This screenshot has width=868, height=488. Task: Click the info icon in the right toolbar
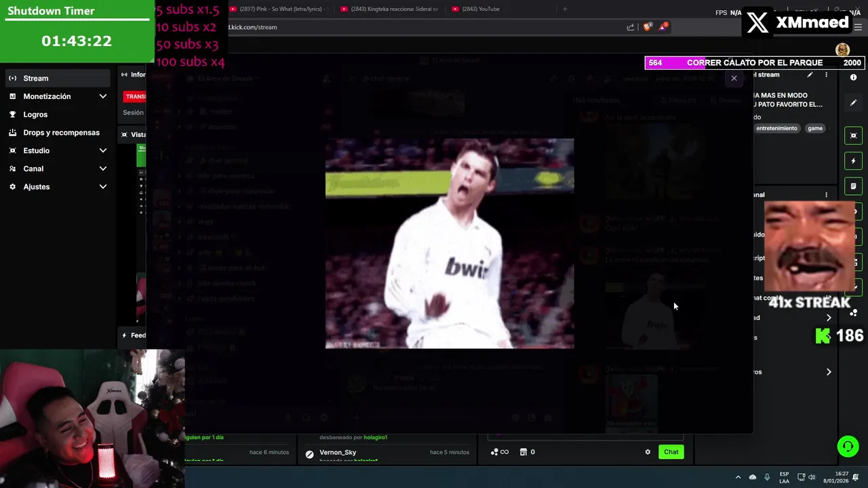point(854,78)
